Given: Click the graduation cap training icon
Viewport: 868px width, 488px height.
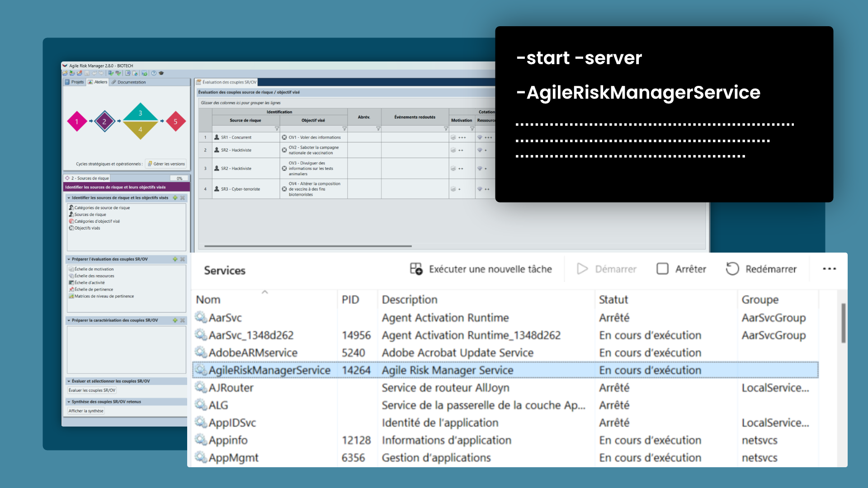Looking at the screenshot, I should [x=161, y=73].
